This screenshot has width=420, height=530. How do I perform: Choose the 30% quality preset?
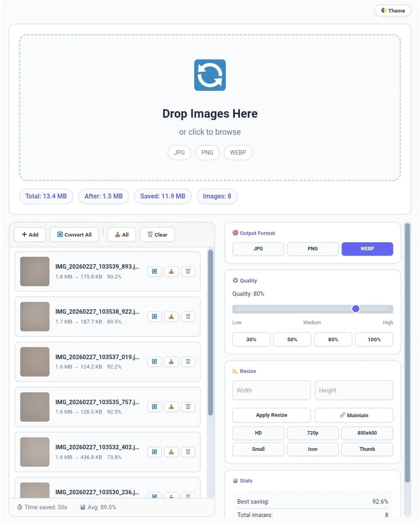coord(251,339)
